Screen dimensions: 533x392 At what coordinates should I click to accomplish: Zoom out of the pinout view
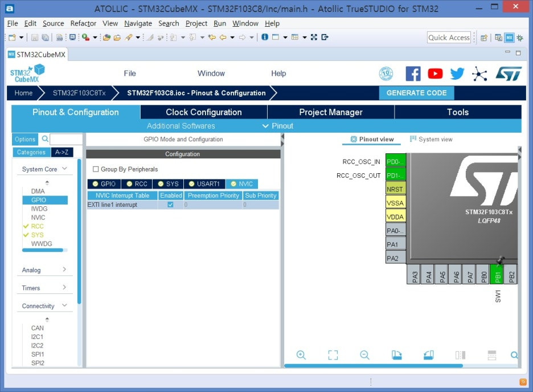click(364, 355)
